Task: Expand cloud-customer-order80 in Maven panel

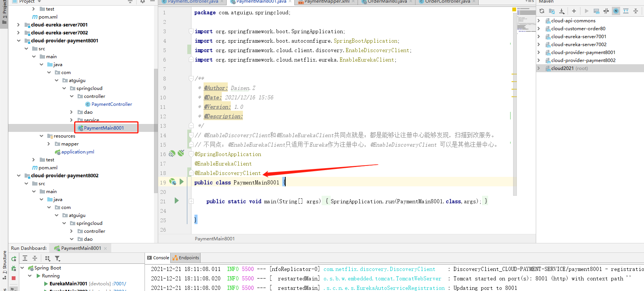Action: [x=539, y=28]
